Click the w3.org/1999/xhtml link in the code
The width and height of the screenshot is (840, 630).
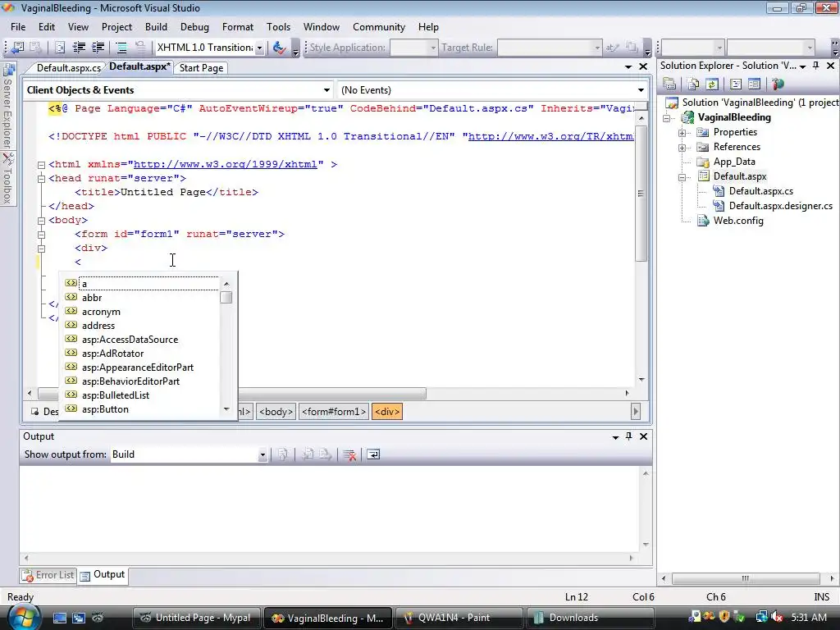[x=226, y=164]
